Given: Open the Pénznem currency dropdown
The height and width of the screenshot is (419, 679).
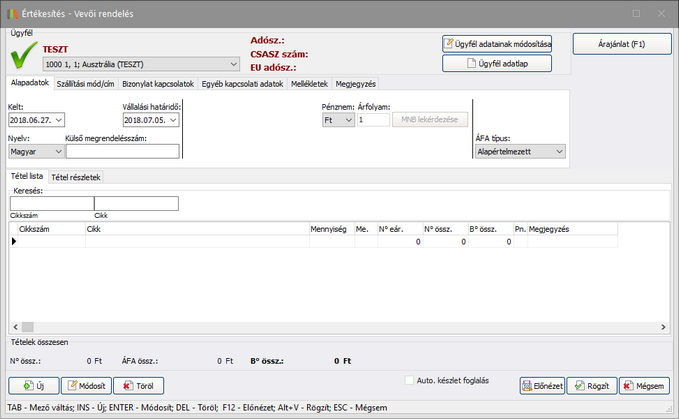Looking at the screenshot, I should [x=348, y=120].
